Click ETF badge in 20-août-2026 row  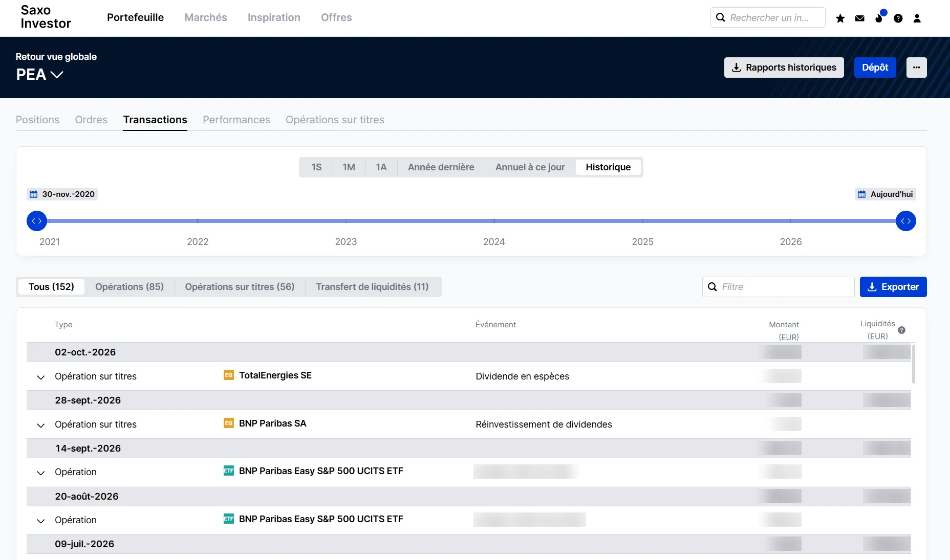tap(229, 519)
